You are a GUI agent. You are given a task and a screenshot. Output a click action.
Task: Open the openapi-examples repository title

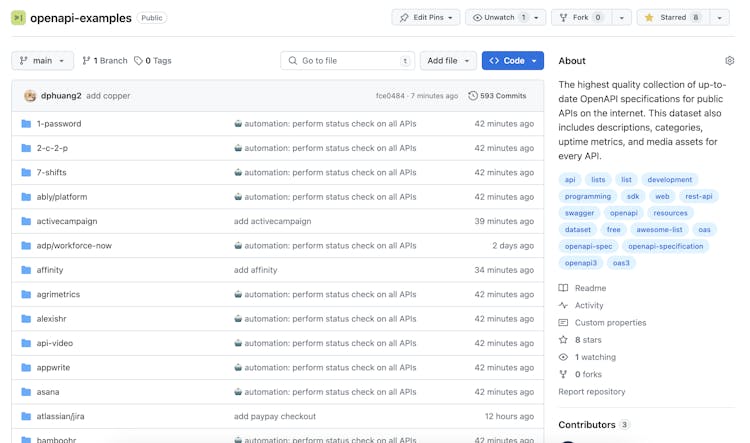[x=81, y=18]
